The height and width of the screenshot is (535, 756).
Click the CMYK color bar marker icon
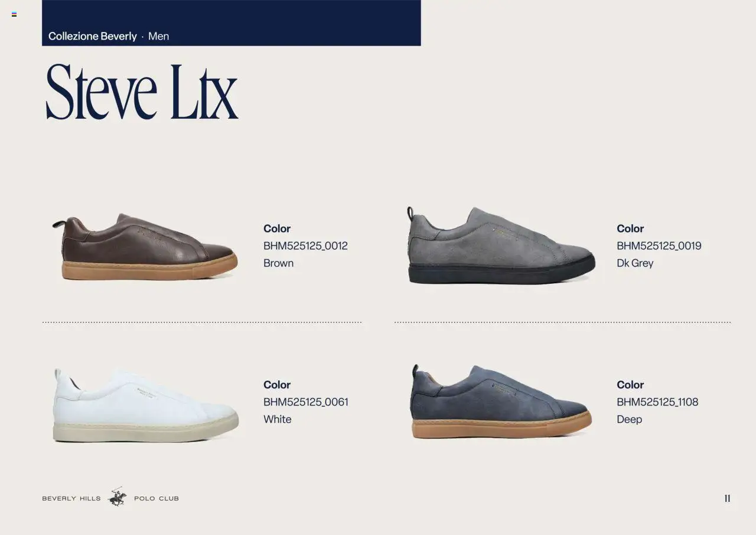[x=14, y=14]
